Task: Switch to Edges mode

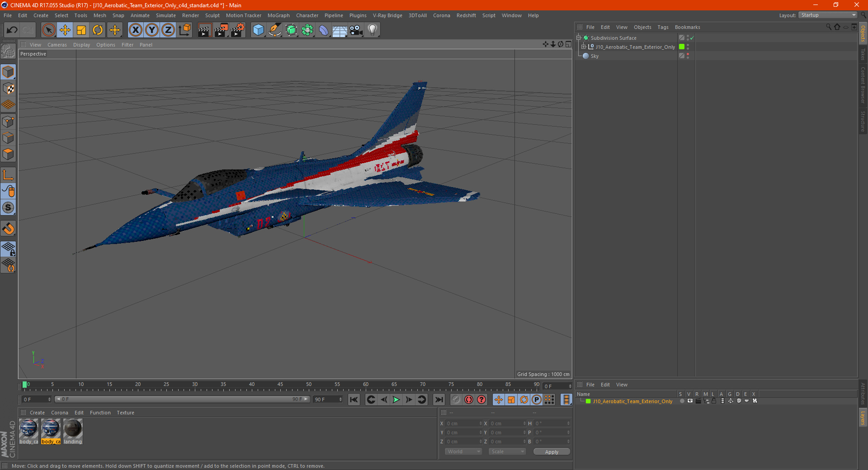Action: pyautogui.click(x=9, y=138)
